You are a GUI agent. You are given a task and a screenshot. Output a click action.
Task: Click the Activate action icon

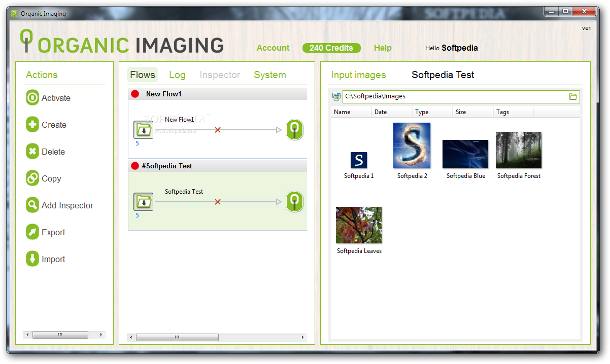coord(32,98)
